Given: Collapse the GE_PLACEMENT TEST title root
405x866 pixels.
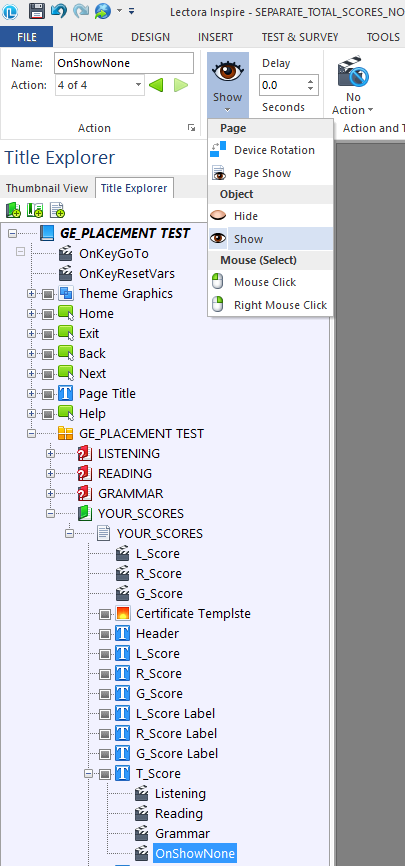Looking at the screenshot, I should [12, 234].
